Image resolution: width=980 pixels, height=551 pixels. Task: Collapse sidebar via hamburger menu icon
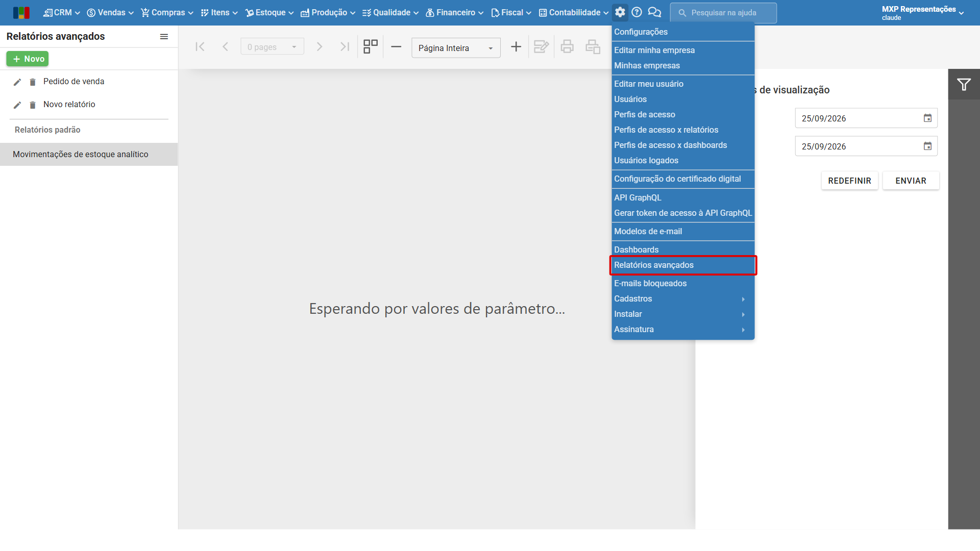point(164,37)
